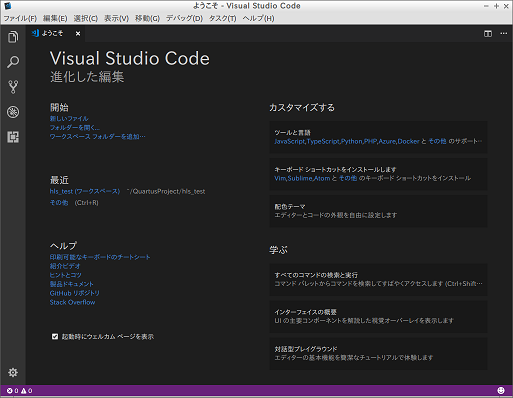Open インターフェイスの概要 card
The height and width of the screenshot is (398, 513).
(x=378, y=317)
